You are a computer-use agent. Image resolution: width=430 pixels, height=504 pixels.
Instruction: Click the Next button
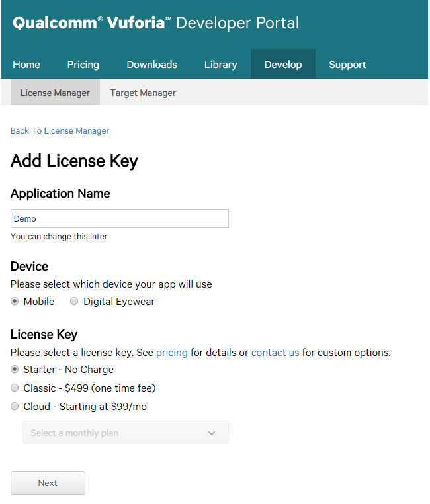(48, 483)
